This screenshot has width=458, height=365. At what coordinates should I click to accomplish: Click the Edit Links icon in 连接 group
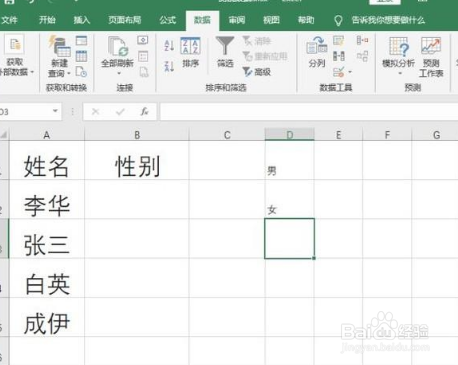(143, 71)
